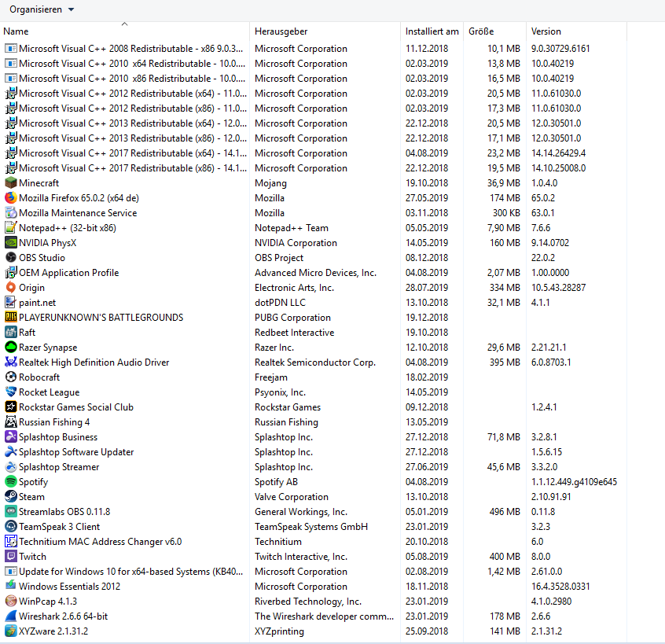Screen dimensions: 665x644
Task: Select the Notepad++ icon
Action: coord(10,228)
